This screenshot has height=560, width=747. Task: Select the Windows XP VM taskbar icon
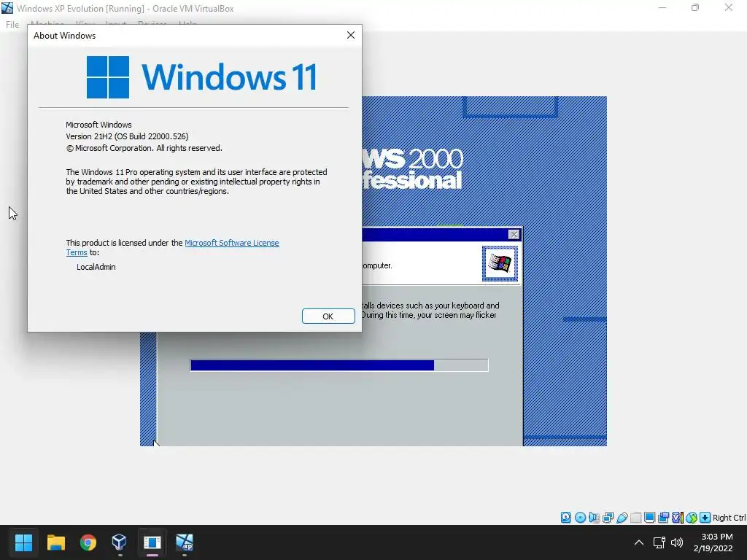(185, 542)
